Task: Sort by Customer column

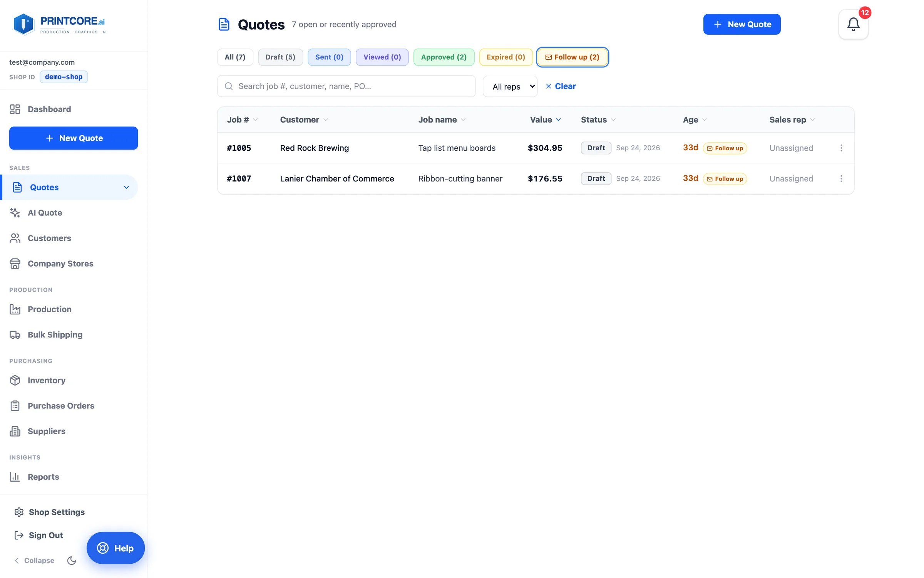Action: tap(304, 120)
